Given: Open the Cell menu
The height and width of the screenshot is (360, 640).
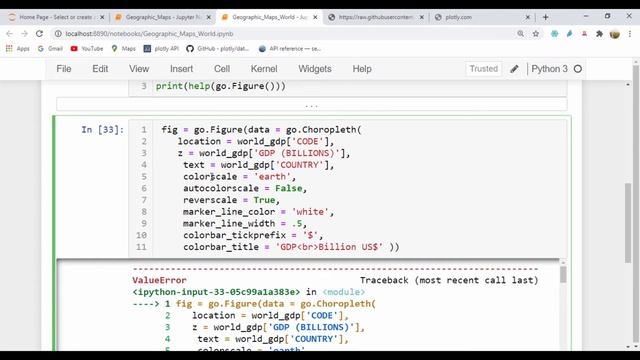Looking at the screenshot, I should click(222, 69).
